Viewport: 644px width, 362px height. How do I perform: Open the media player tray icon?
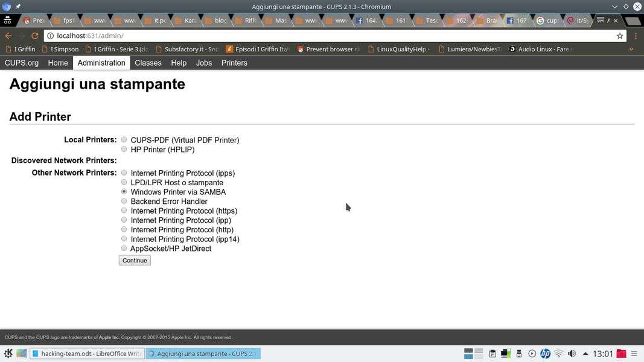coord(532,354)
